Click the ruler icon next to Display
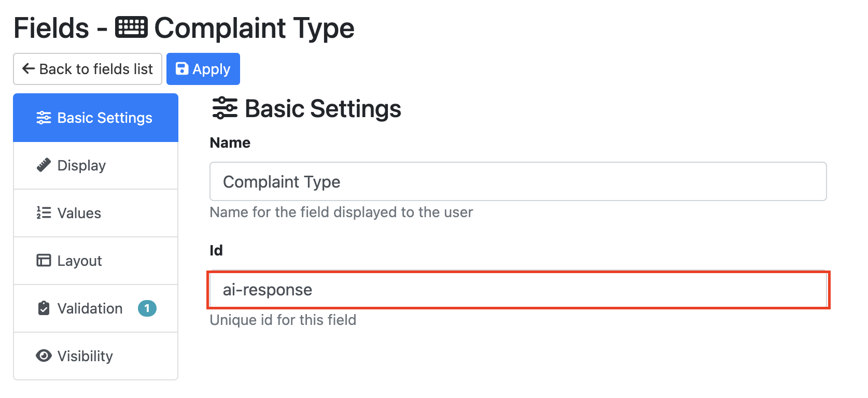 44,165
